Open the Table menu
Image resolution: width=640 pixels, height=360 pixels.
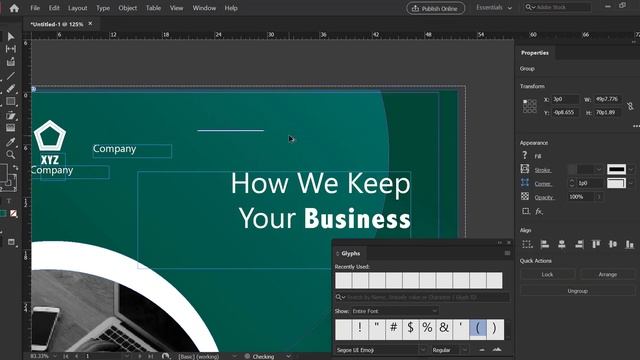(x=153, y=8)
